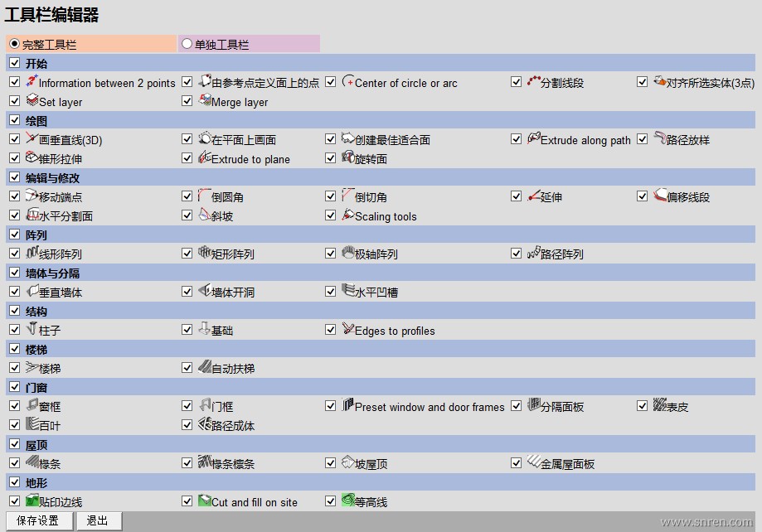The image size is (762, 532).
Task: Click the 路径放样 tool icon
Action: [x=660, y=138]
